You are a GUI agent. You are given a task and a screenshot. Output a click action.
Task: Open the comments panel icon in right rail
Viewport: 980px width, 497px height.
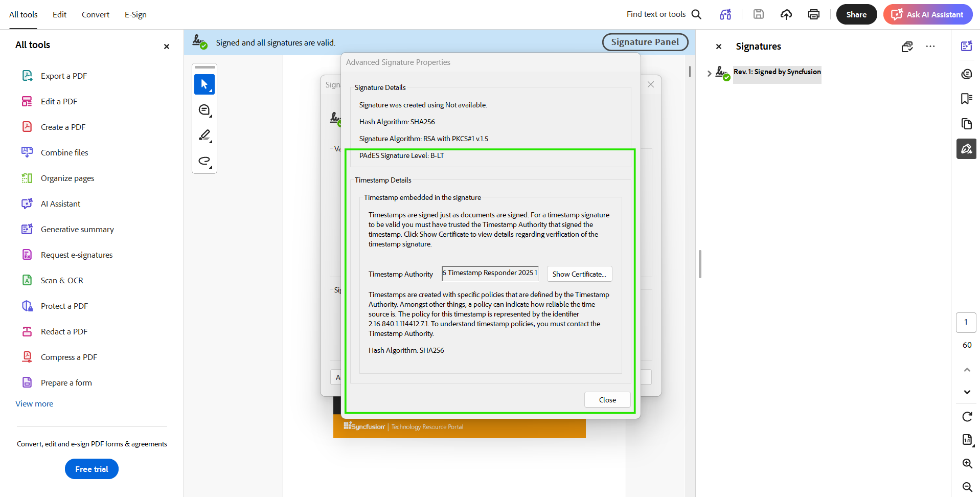pos(966,74)
